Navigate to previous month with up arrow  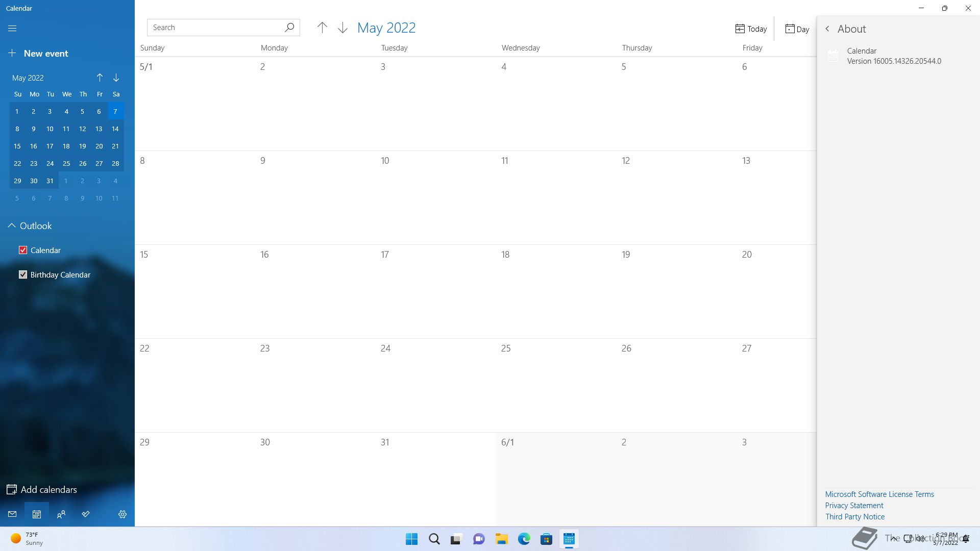tap(322, 28)
